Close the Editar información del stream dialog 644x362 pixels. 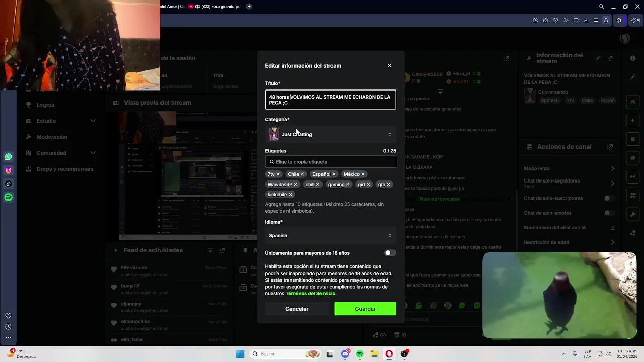coord(389,66)
